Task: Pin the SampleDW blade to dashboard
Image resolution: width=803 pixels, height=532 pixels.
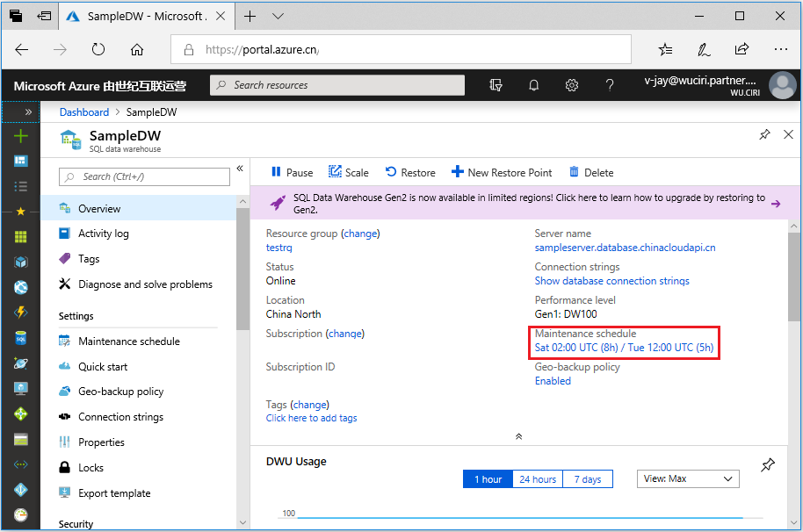Action: [764, 134]
